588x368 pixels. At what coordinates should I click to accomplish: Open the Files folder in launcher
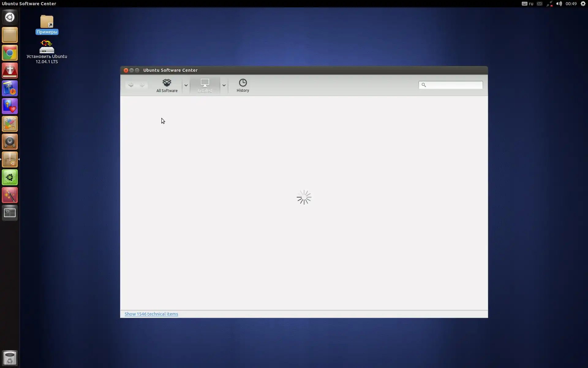tap(10, 35)
